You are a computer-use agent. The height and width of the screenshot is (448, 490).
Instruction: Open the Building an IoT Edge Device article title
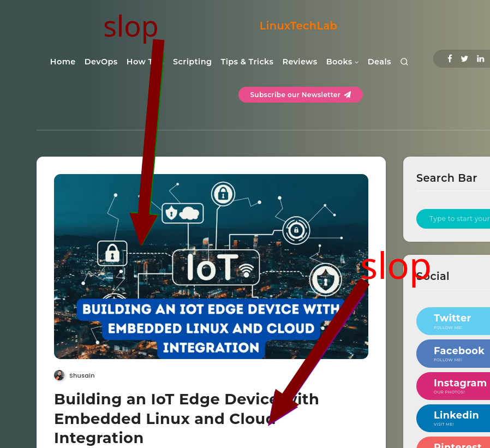pyautogui.click(x=187, y=419)
